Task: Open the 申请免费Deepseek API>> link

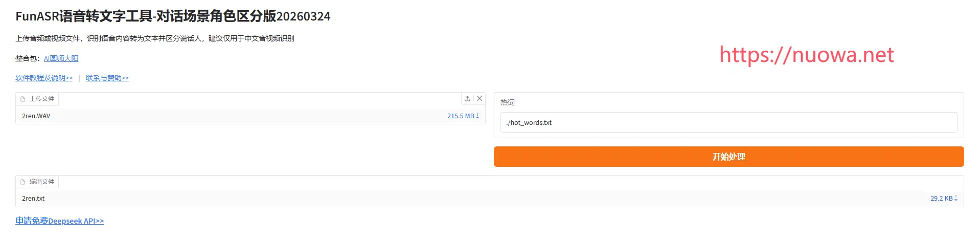Action: coord(59,221)
